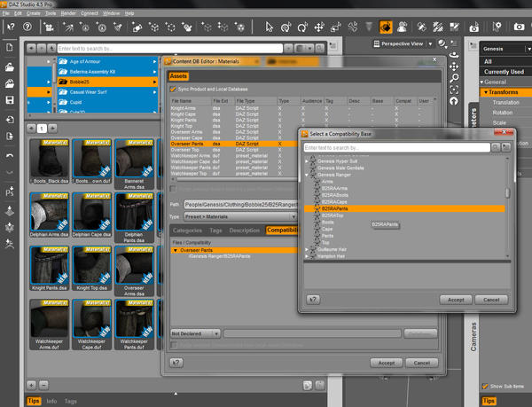Click the remove minus icon below thumbnails

tap(43, 386)
